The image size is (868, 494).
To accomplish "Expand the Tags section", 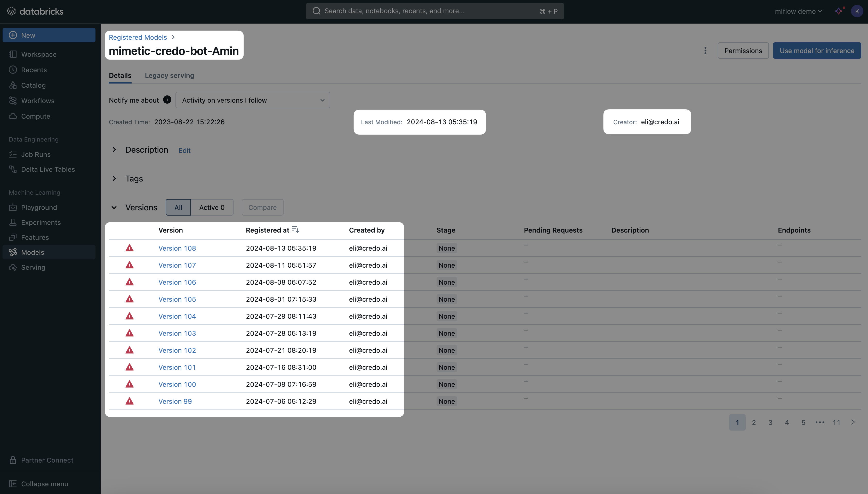I will click(x=114, y=178).
